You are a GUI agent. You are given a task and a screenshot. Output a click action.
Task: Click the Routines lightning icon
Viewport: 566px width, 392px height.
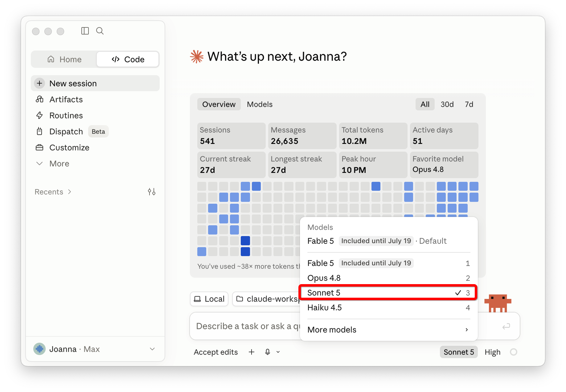pyautogui.click(x=39, y=115)
